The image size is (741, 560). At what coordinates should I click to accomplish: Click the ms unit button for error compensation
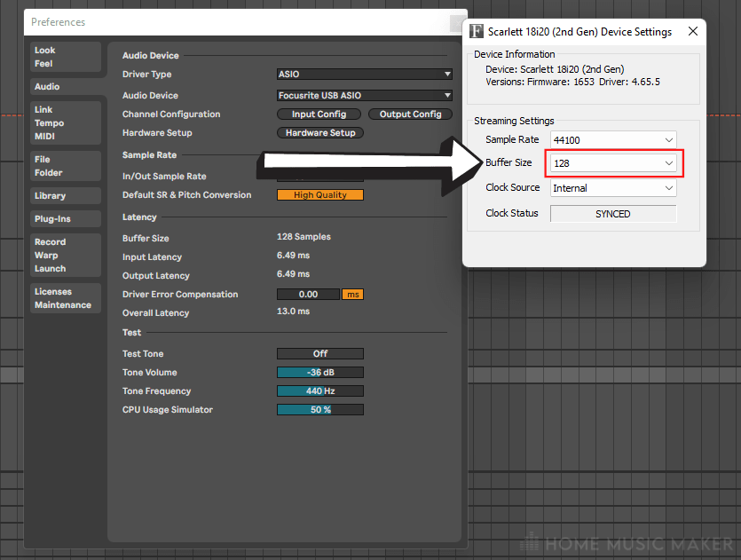pyautogui.click(x=353, y=295)
